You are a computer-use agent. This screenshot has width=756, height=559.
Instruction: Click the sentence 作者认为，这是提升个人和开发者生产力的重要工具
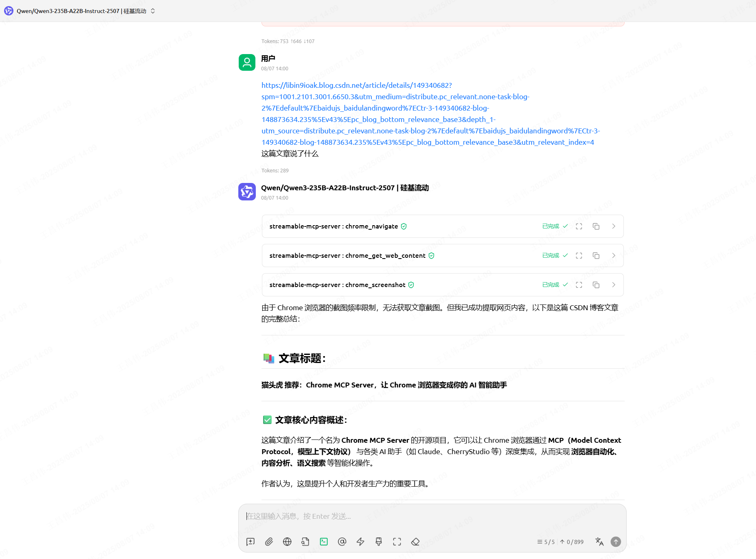[345, 484]
